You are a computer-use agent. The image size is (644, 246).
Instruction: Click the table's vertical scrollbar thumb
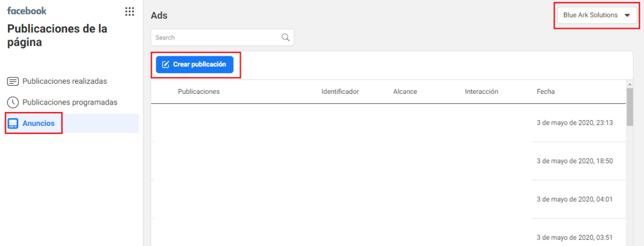click(630, 107)
